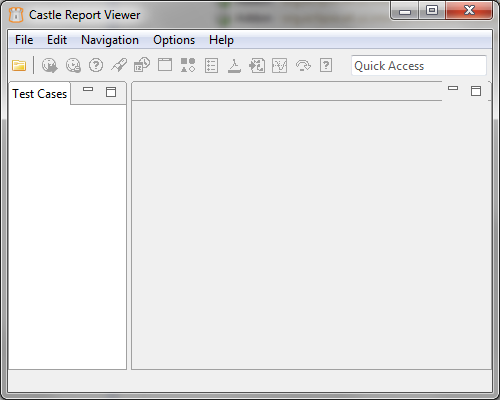The image size is (500, 400).
Task: Click the blank window toolbar icon
Action: coord(165,65)
